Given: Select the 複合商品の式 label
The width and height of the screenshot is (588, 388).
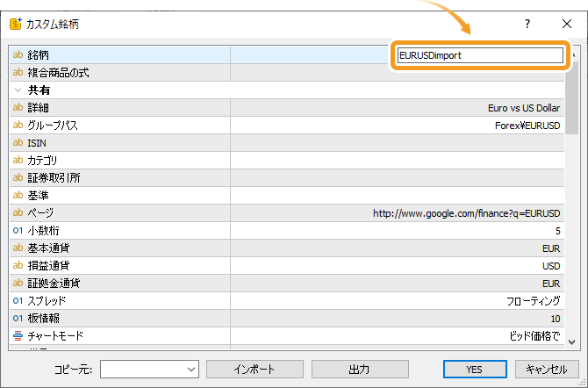Looking at the screenshot, I should pos(58,73).
